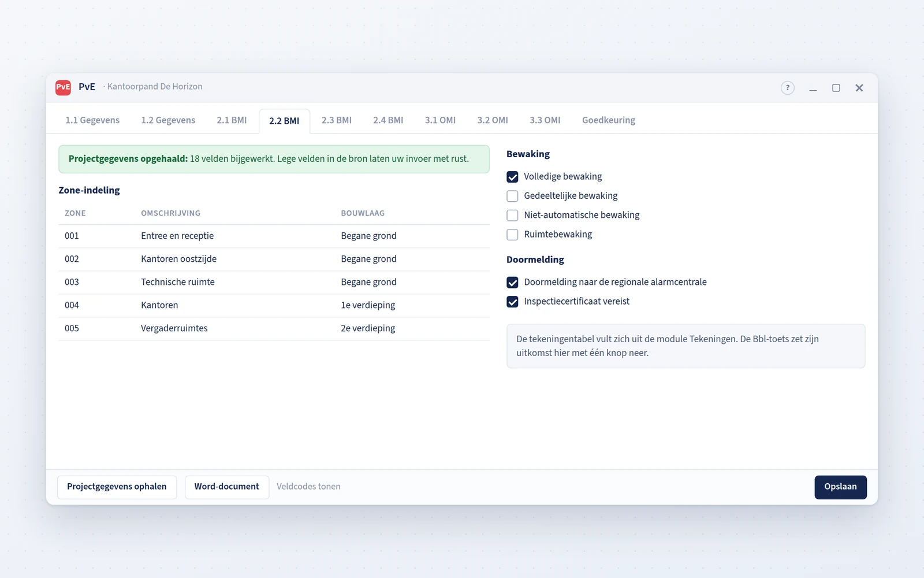Uncheck Inspectiecertificaat vereist

pyautogui.click(x=512, y=302)
